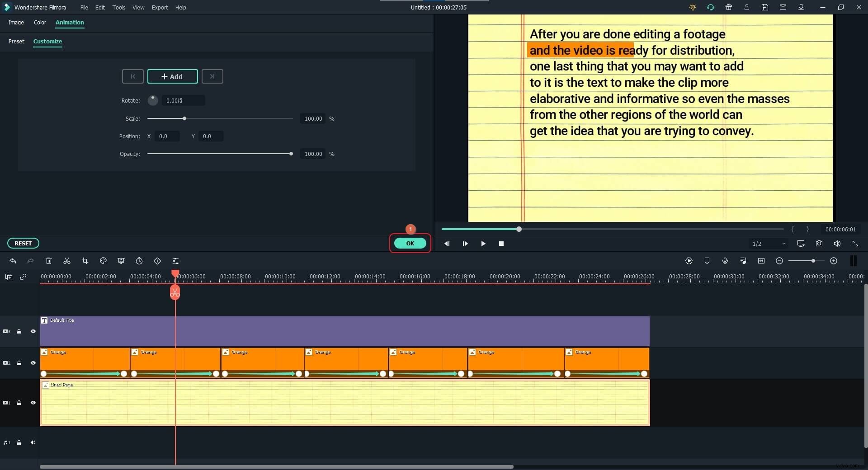
Task: Open the Color Match palette icon
Action: (x=103, y=261)
